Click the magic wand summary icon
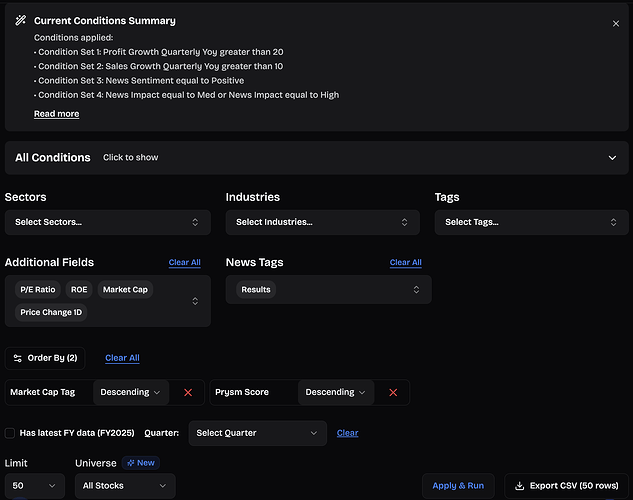This screenshot has height=500, width=633. click(x=21, y=21)
